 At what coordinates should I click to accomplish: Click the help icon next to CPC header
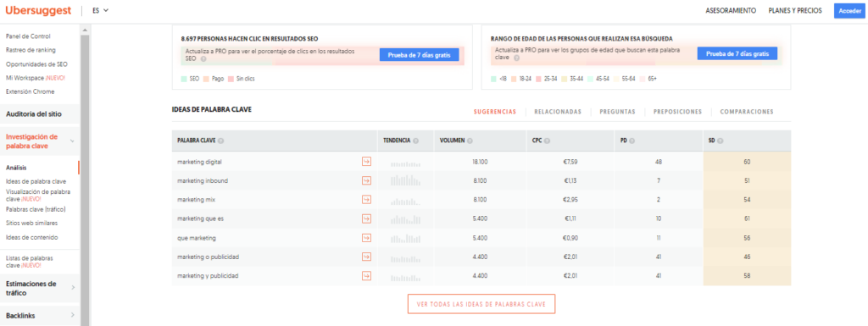point(547,141)
